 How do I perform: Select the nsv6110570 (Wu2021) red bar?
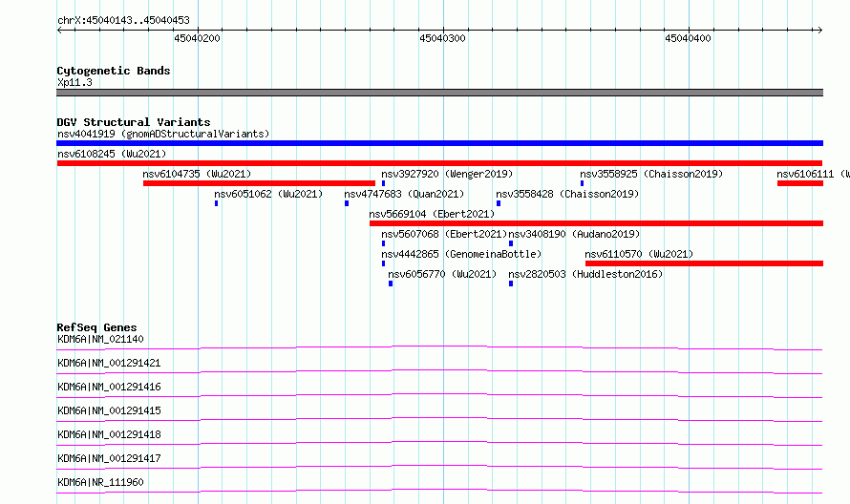704,263
